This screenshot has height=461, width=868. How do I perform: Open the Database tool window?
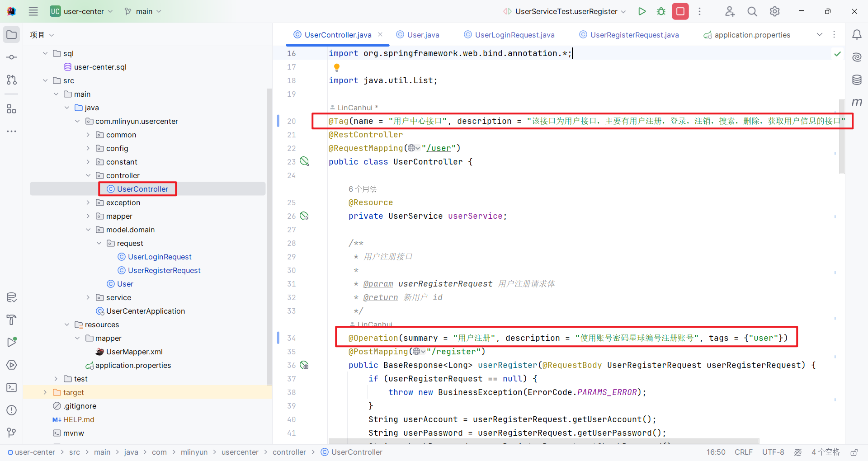pos(856,80)
